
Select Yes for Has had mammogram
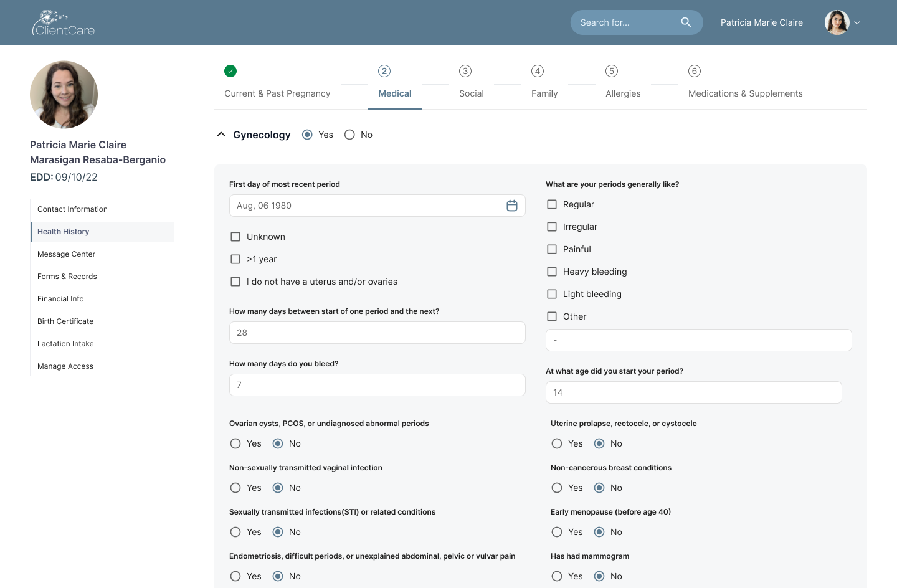[557, 576]
